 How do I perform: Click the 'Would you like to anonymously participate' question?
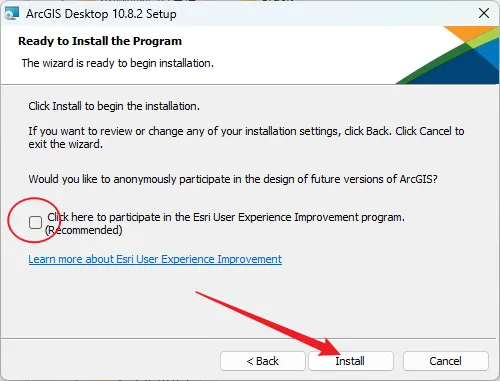click(x=233, y=179)
